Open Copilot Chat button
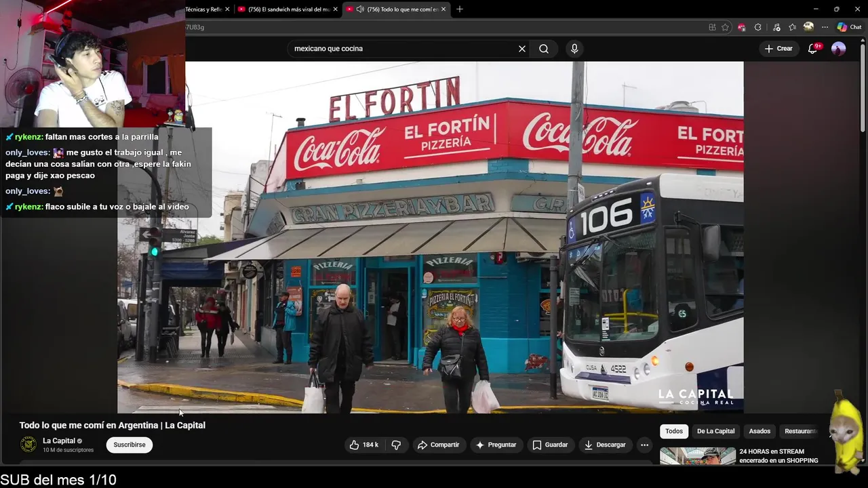 pyautogui.click(x=849, y=27)
